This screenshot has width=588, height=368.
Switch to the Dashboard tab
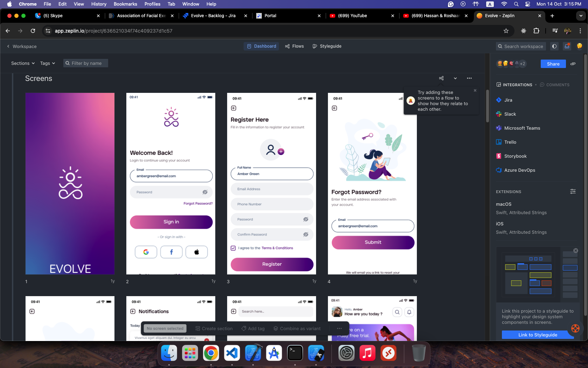[x=261, y=46]
